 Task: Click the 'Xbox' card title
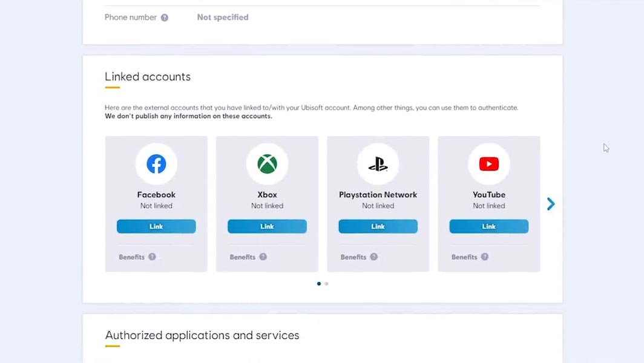point(267,195)
